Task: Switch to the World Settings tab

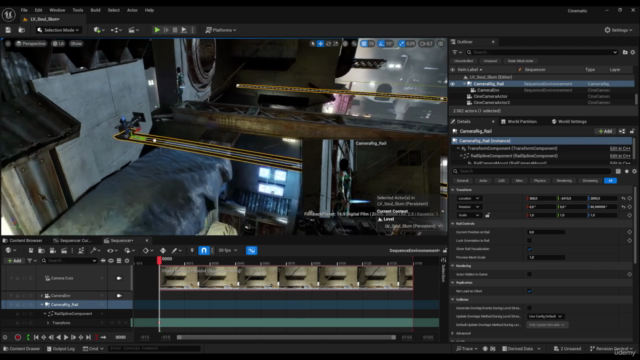Action: click(x=569, y=122)
